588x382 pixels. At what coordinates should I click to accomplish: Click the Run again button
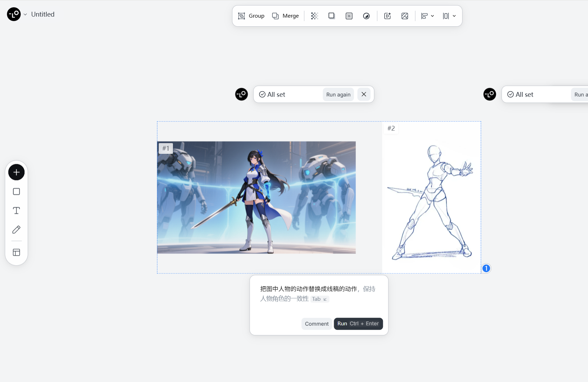[x=338, y=94]
